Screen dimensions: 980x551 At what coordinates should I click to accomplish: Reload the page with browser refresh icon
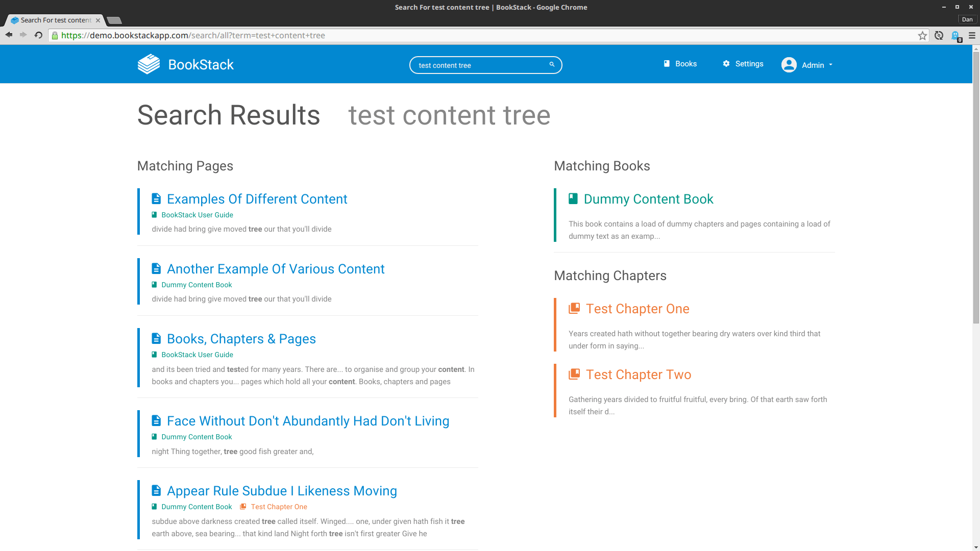(38, 35)
